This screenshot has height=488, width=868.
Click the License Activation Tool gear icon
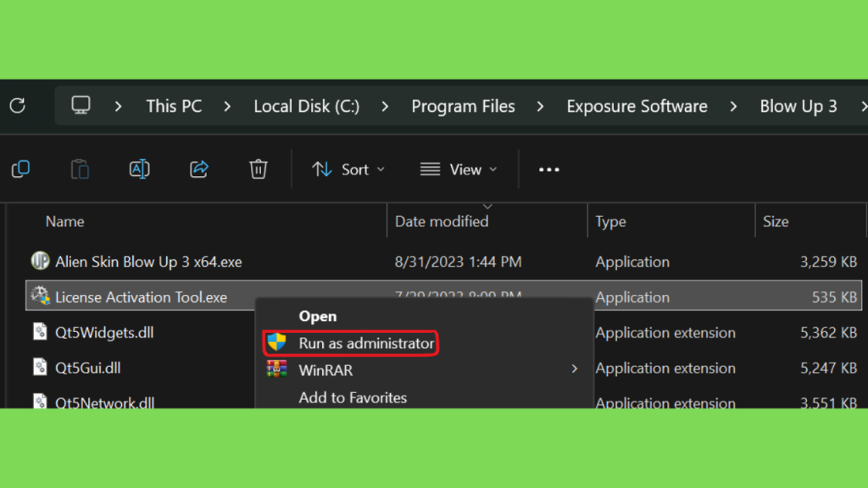40,296
